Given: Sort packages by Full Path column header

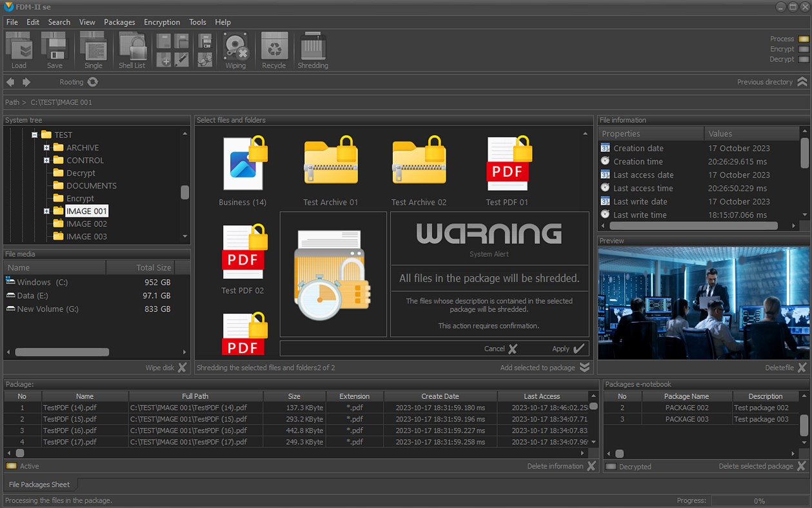Looking at the screenshot, I should tap(195, 396).
